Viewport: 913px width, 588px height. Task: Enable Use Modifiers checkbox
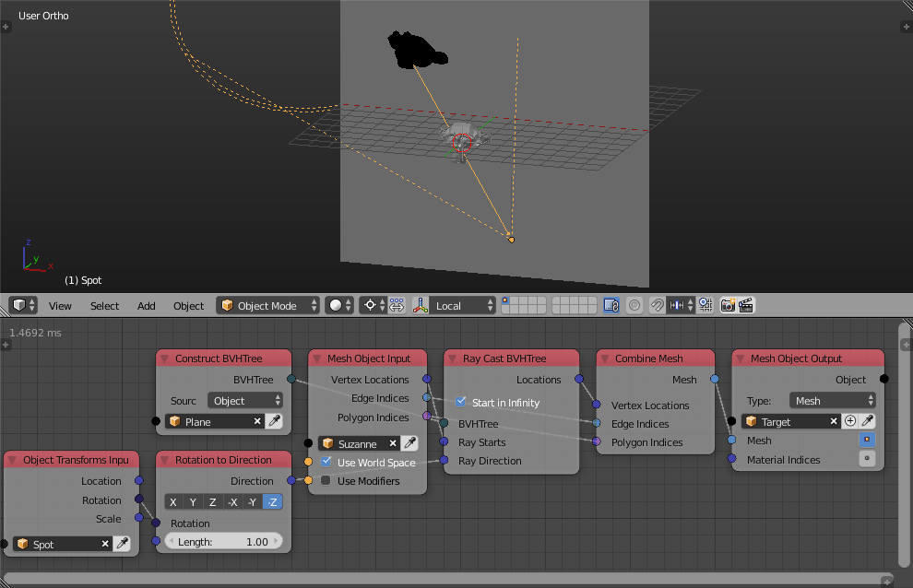coord(326,480)
